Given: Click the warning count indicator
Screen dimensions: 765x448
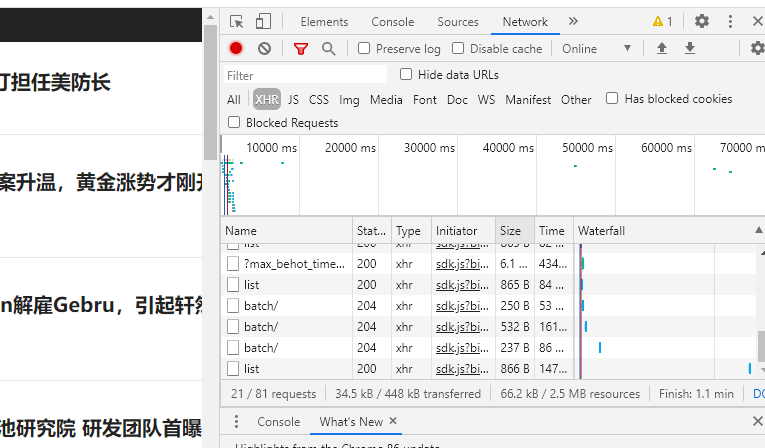Looking at the screenshot, I should click(x=663, y=21).
